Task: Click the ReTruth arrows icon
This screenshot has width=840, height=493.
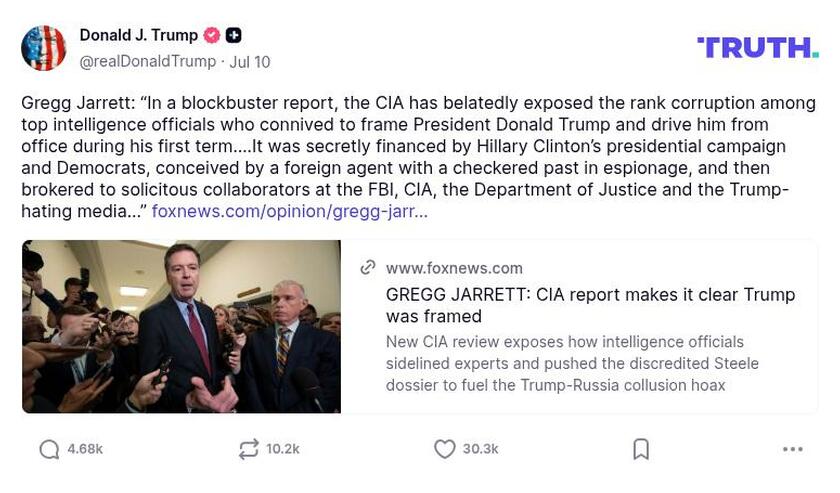Action: click(x=248, y=450)
